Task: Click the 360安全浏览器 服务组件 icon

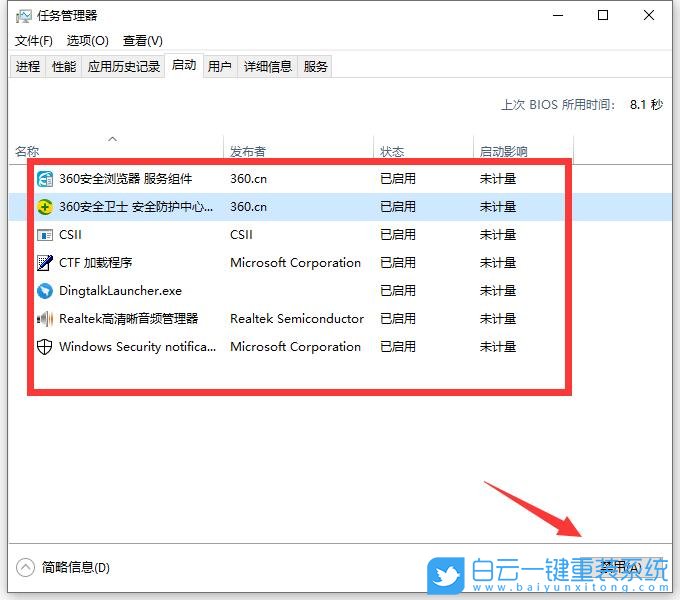Action: 45,179
